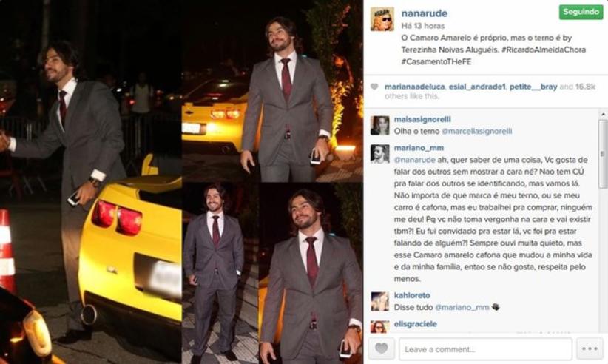608x364 pixels.
Task: Click kahloreto commenter avatar
Action: click(x=379, y=301)
